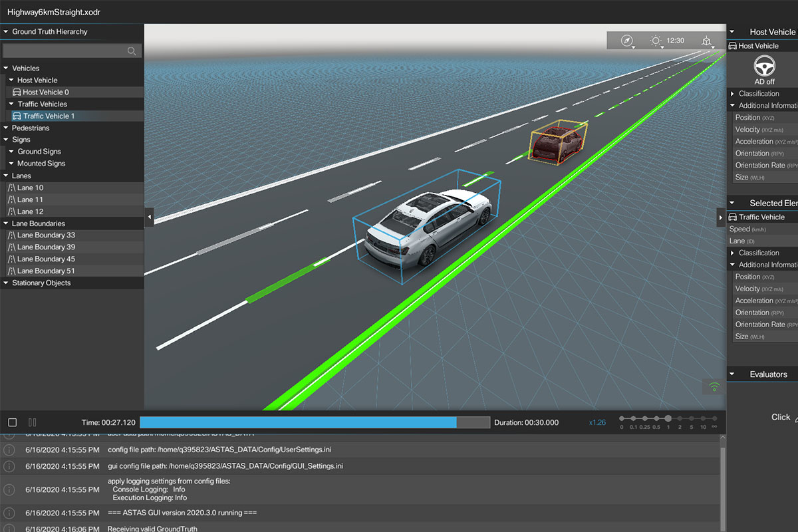Collapse the left panel with arrow handle
Viewport: 798px width, 532px height.
[x=149, y=217]
